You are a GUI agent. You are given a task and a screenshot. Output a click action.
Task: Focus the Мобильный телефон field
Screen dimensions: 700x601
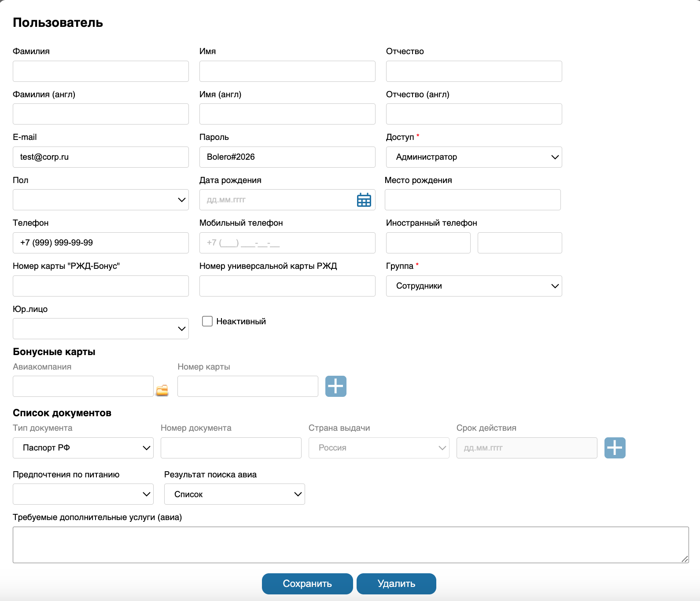[287, 243]
